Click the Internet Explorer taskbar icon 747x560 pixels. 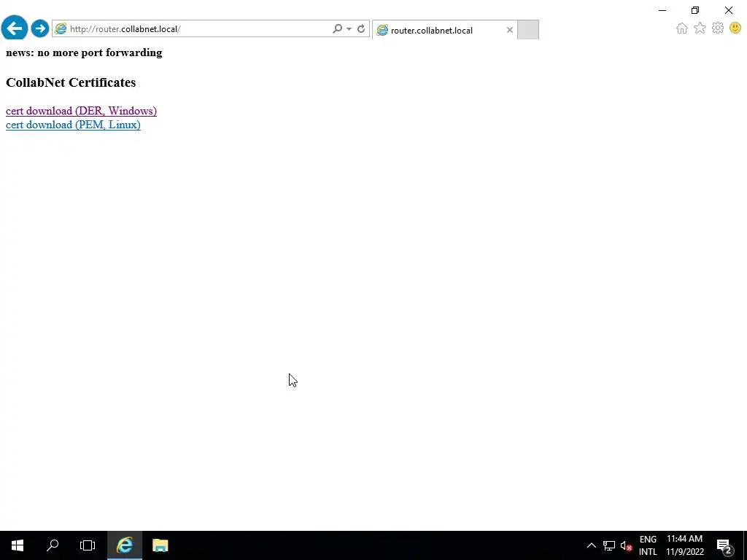124,545
